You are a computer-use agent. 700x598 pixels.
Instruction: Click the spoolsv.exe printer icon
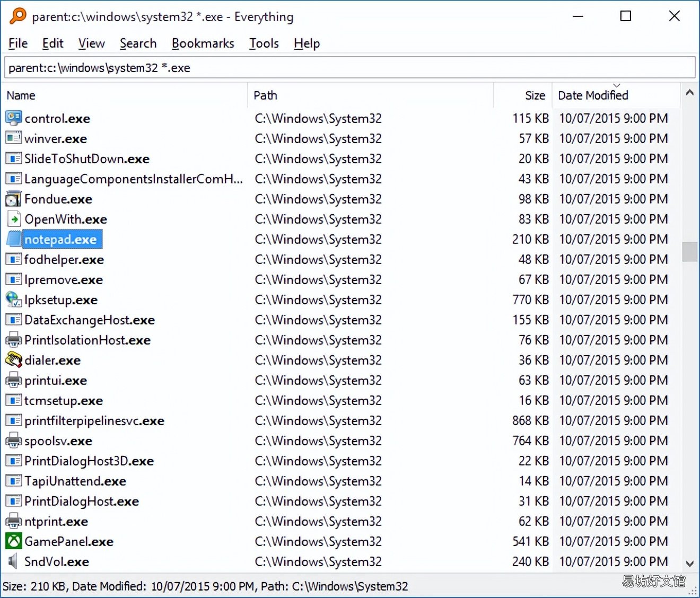click(x=13, y=441)
